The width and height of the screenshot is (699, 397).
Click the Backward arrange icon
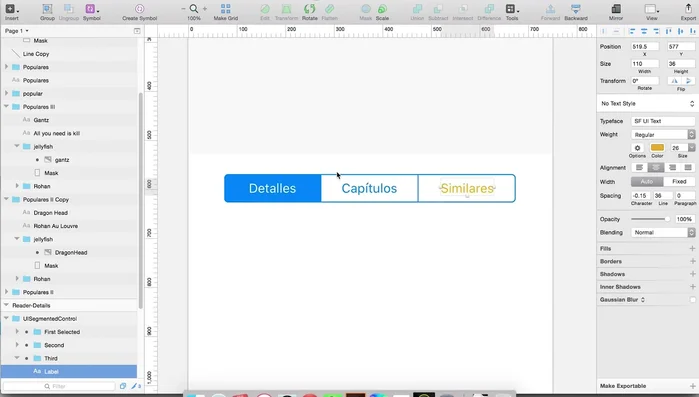coord(576,9)
